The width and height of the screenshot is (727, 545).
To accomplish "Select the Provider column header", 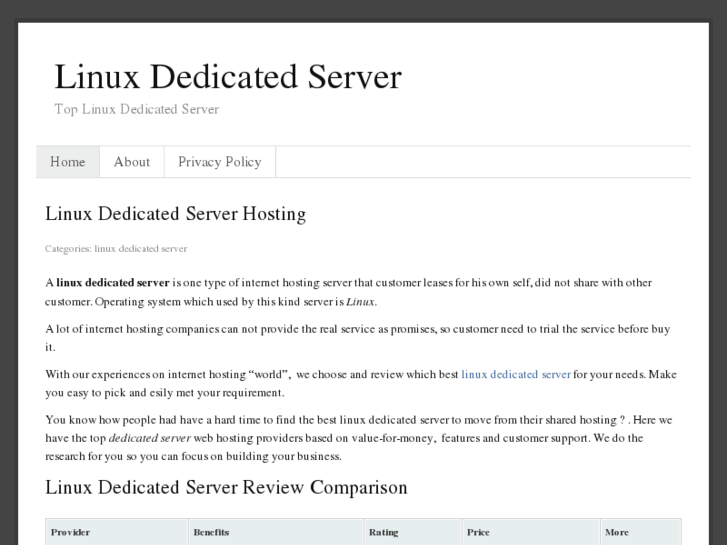I will coord(117,532).
